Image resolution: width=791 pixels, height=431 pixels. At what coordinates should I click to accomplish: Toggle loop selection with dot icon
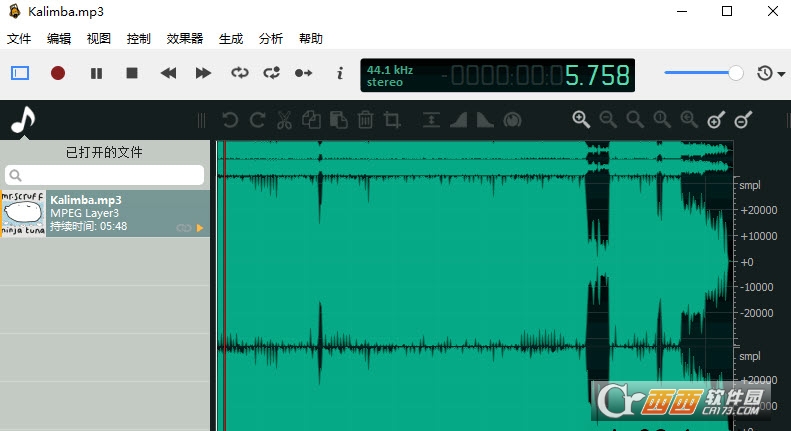[271, 73]
